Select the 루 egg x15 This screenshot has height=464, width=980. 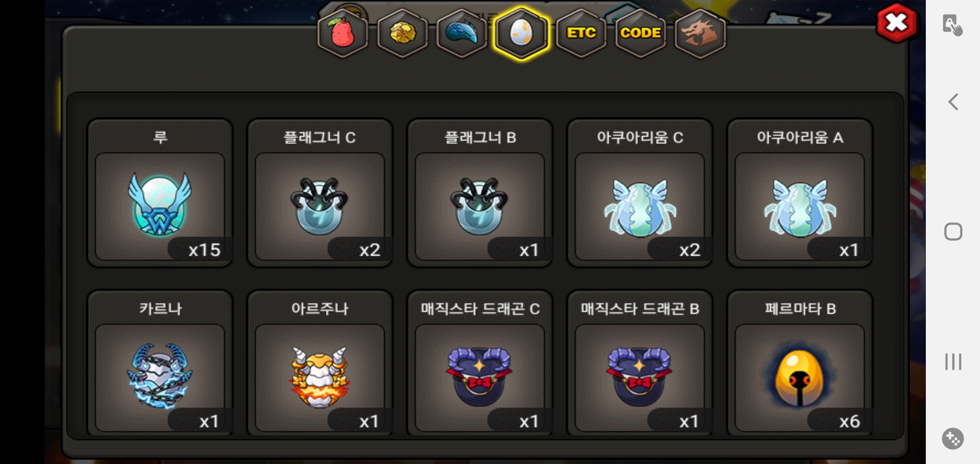click(x=160, y=193)
